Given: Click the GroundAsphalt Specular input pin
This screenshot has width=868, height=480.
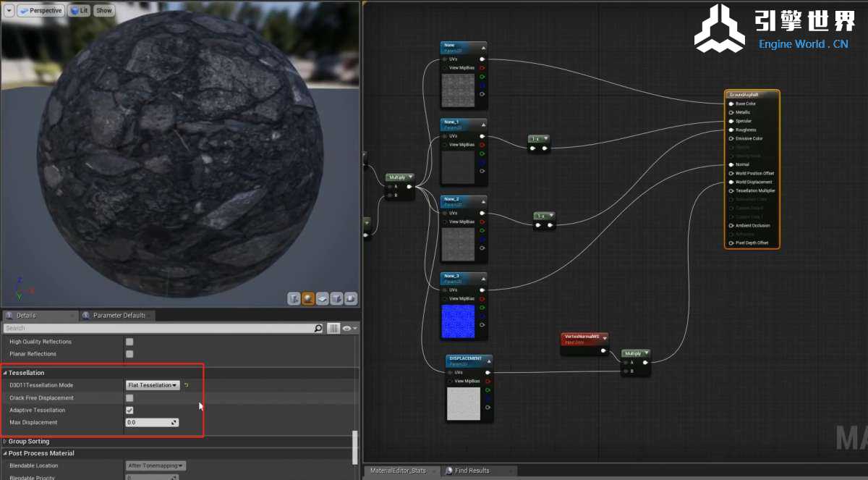Looking at the screenshot, I should tap(731, 121).
